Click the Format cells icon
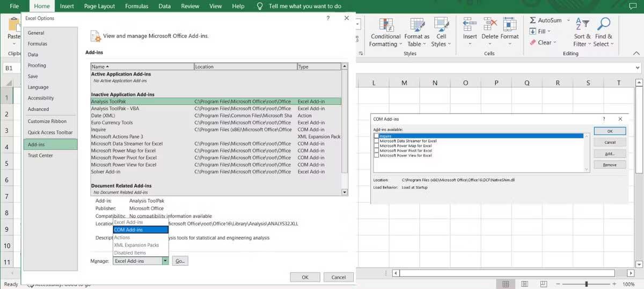Screen dimensions: 644x289 pos(509,25)
